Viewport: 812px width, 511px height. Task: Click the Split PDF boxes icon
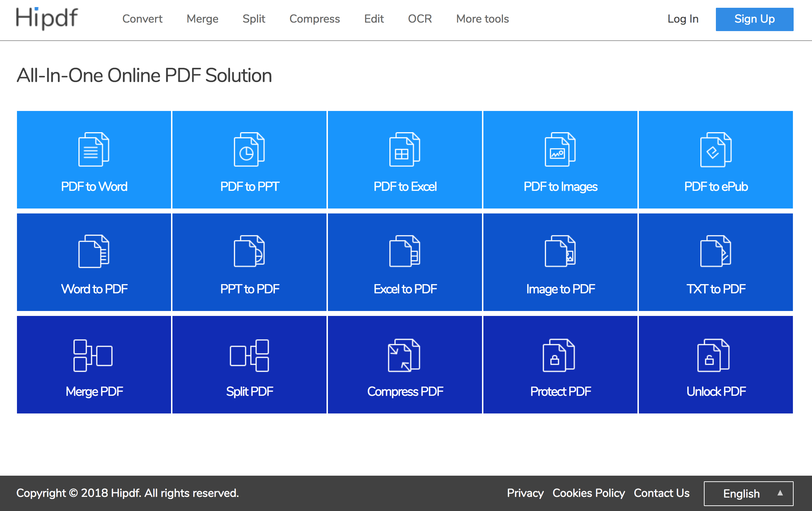point(249,356)
